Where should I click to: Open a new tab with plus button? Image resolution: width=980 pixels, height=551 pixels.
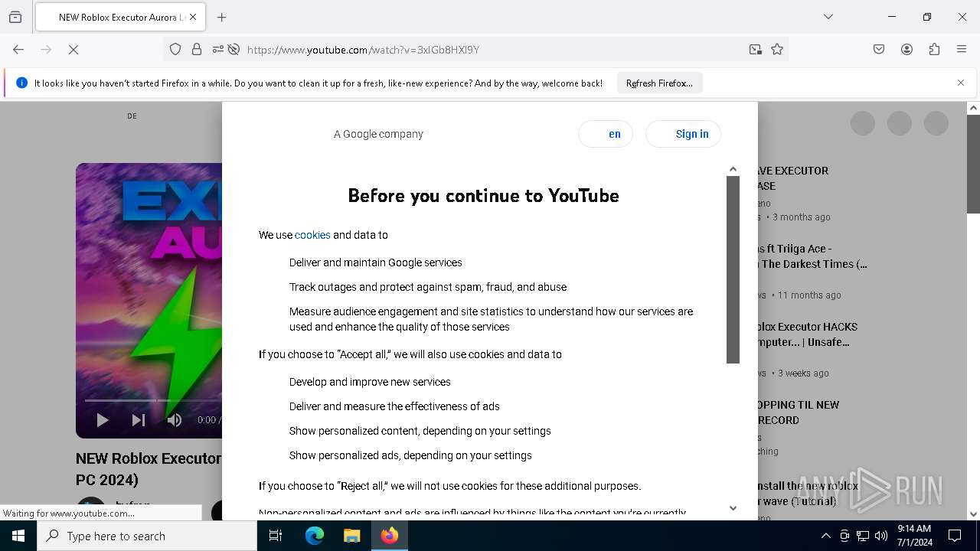(x=222, y=17)
